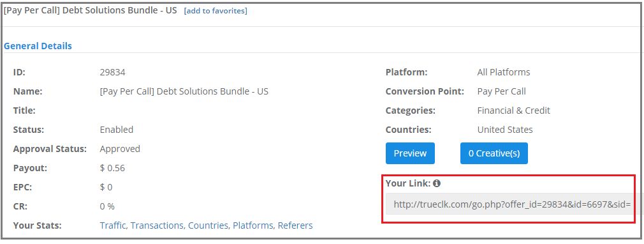644x244 pixels.
Task: Open the 0 Creative(s) button
Action: click(x=494, y=153)
